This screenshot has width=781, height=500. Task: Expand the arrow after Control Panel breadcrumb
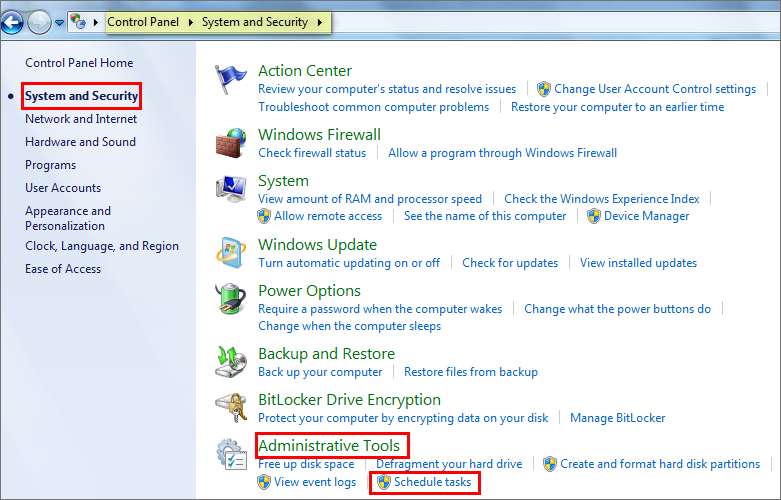coord(190,22)
